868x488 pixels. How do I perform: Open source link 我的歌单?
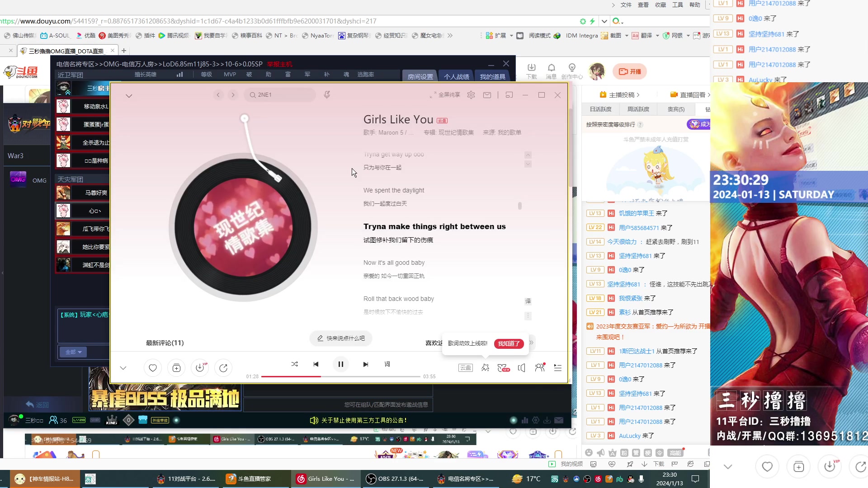tap(509, 132)
